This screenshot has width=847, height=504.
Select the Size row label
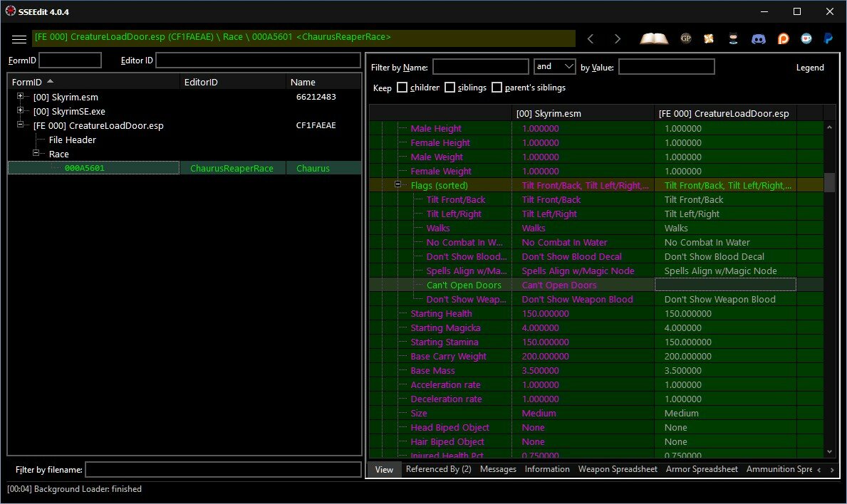point(419,414)
